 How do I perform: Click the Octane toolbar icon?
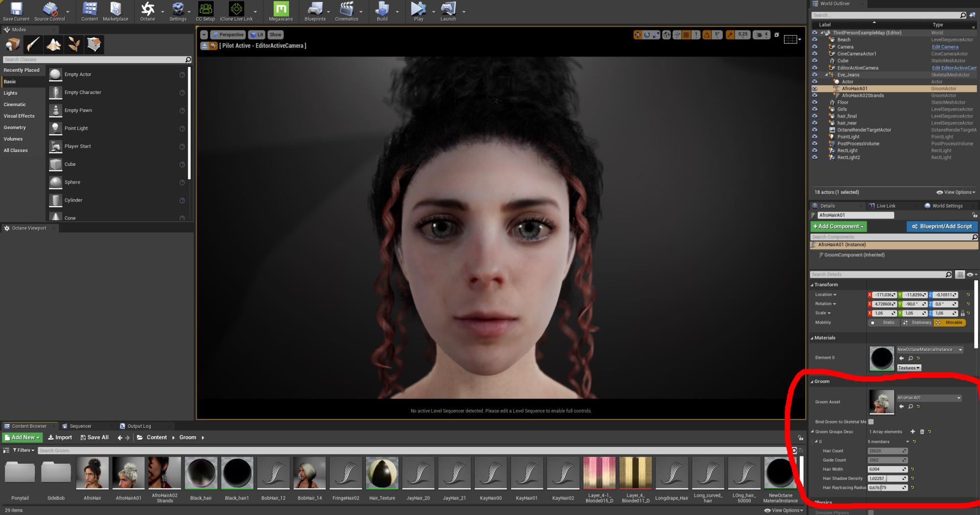pyautogui.click(x=147, y=11)
